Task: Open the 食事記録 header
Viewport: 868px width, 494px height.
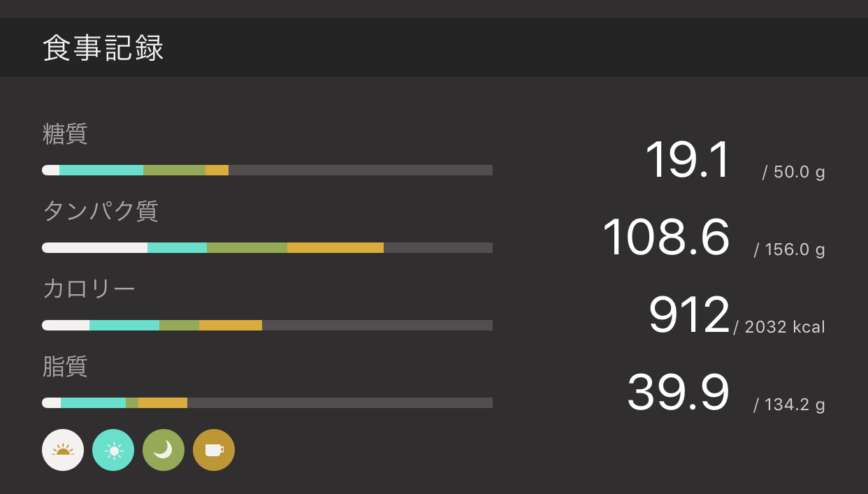Action: 103,48
